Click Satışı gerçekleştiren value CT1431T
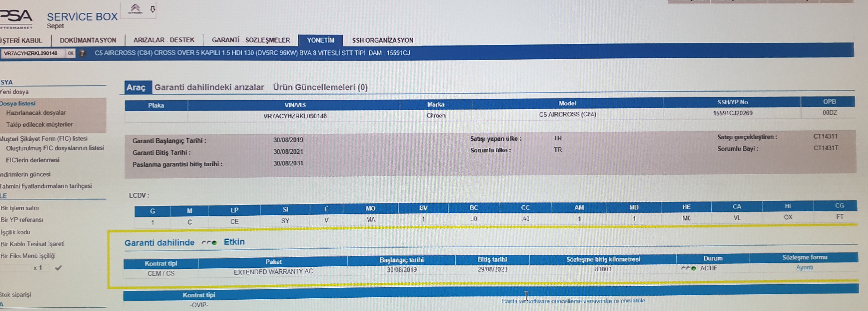 826,136
